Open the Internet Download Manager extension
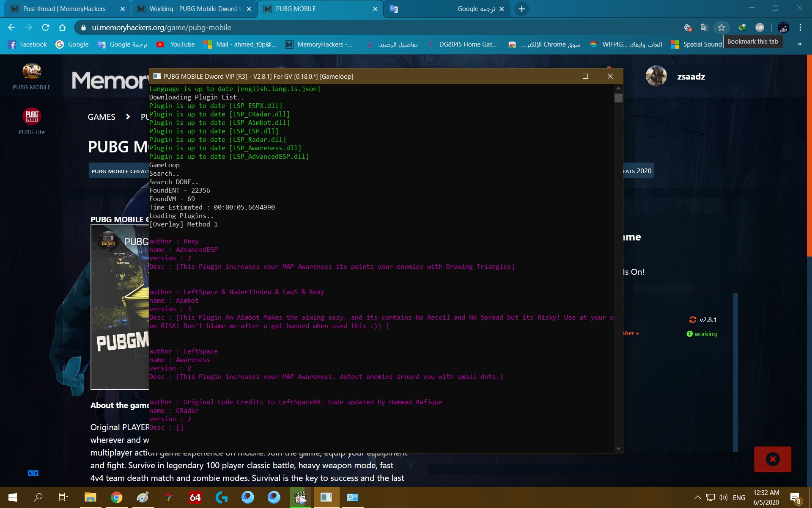 743,28
